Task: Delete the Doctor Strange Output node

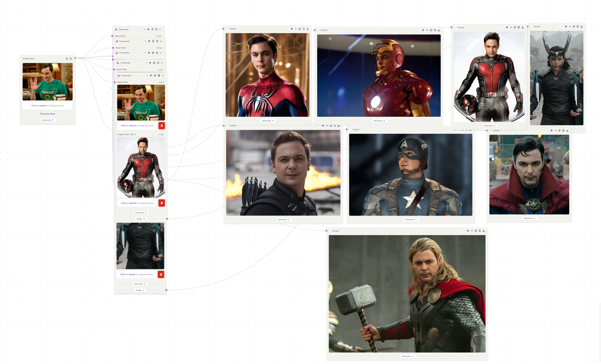Action: pos(563,130)
